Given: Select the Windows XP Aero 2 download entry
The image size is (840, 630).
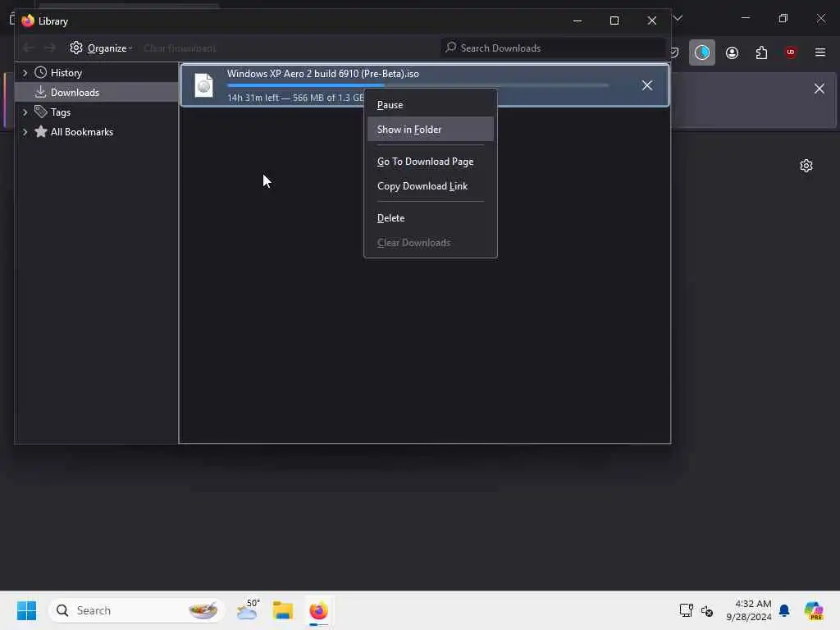Looking at the screenshot, I should 424,85.
